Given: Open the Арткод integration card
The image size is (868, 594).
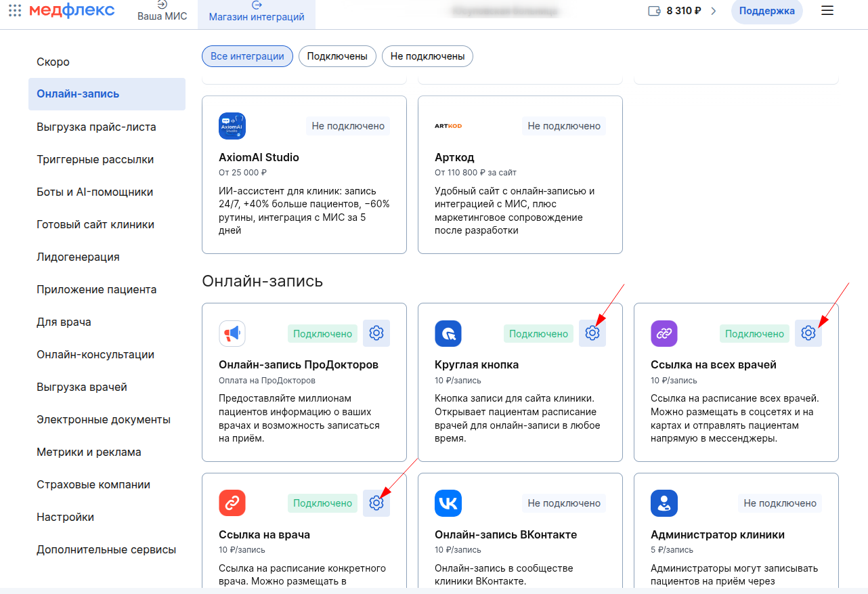Looking at the screenshot, I should pos(520,175).
